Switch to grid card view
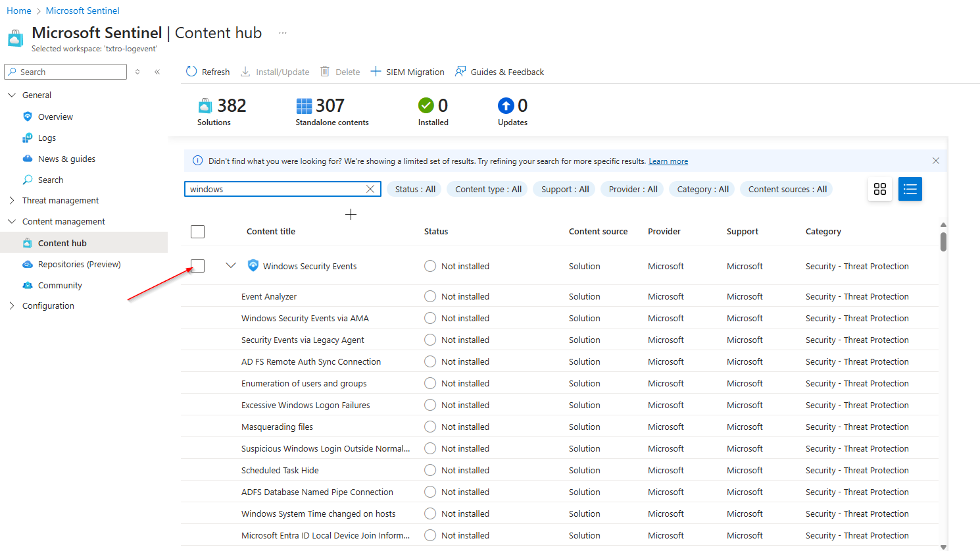The width and height of the screenshot is (980, 551). pyautogui.click(x=880, y=189)
